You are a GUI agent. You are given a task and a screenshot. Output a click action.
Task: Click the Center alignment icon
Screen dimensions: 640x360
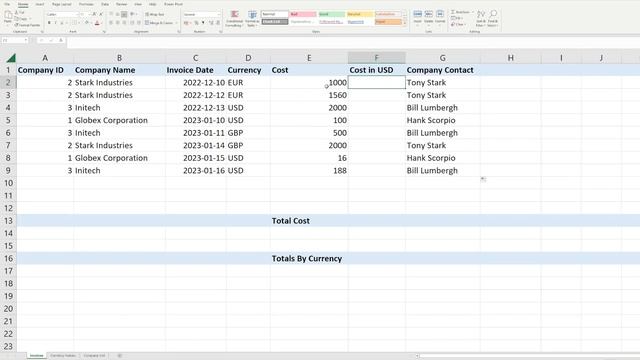point(118,23)
